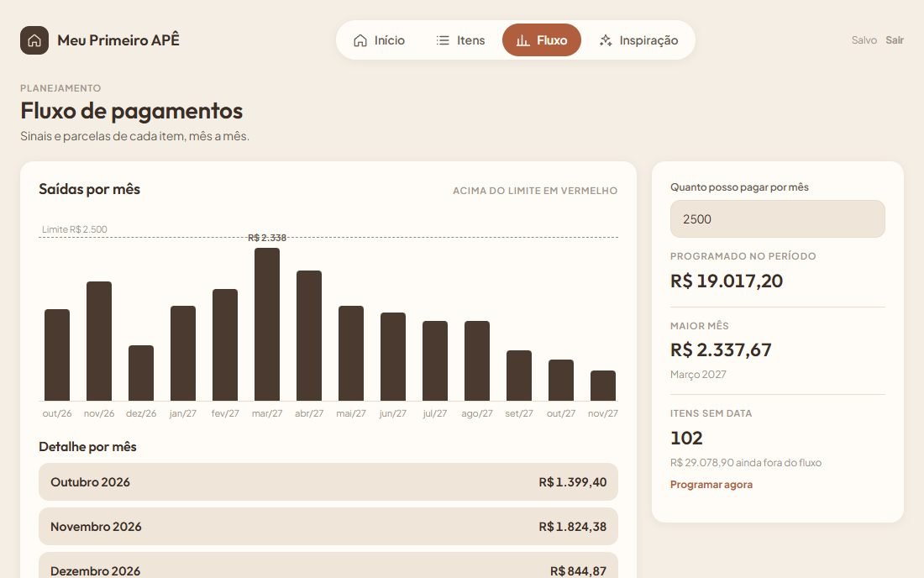Click the nov/26 bar in the chart
Image resolution: width=924 pixels, height=578 pixels.
[x=99, y=341]
